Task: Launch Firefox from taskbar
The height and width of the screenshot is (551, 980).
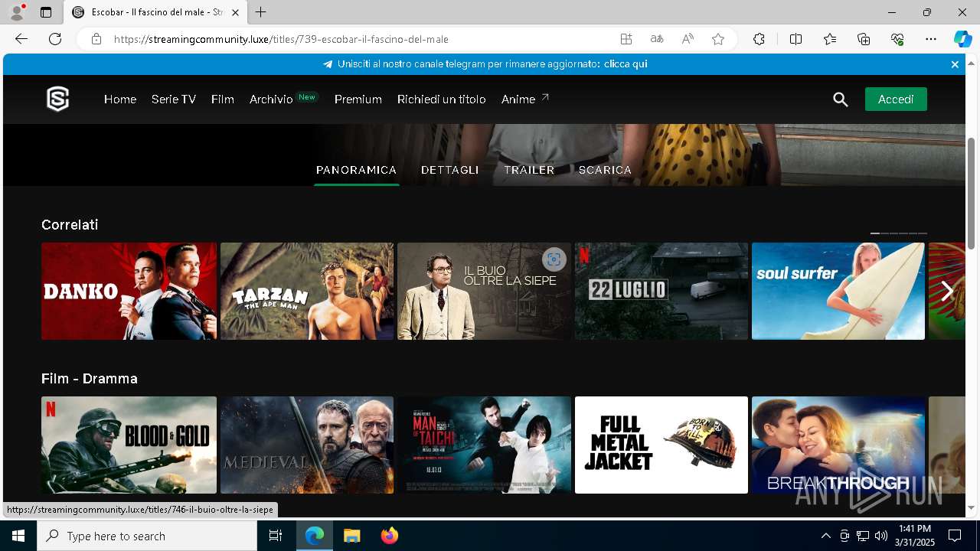Action: click(x=389, y=536)
